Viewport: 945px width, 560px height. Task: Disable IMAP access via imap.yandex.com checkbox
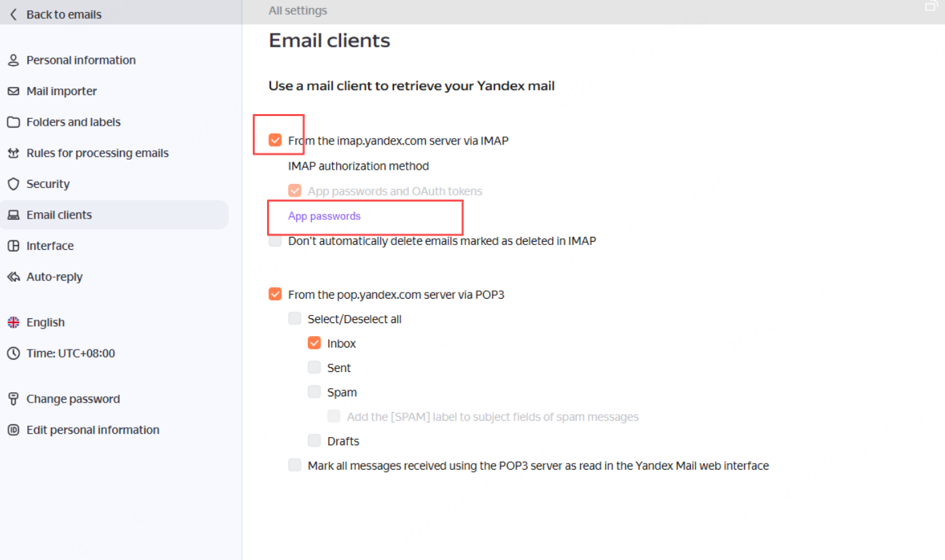(x=275, y=141)
